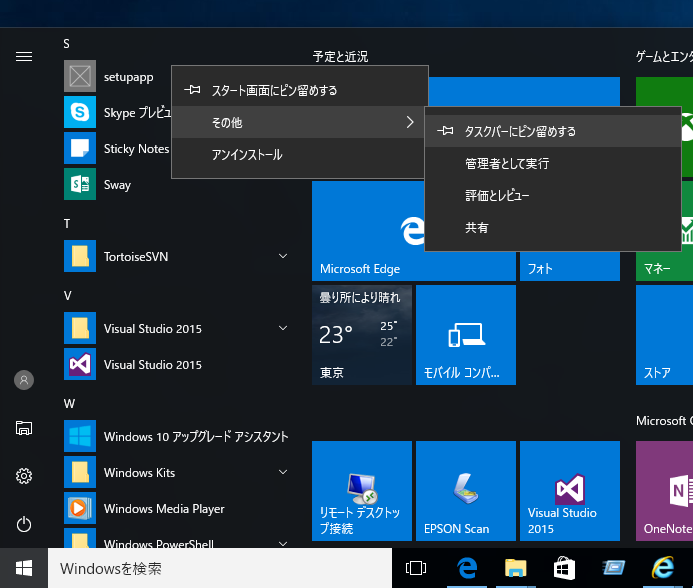Expand the Windows Kits chevron
The width and height of the screenshot is (693, 588).
pos(283,472)
